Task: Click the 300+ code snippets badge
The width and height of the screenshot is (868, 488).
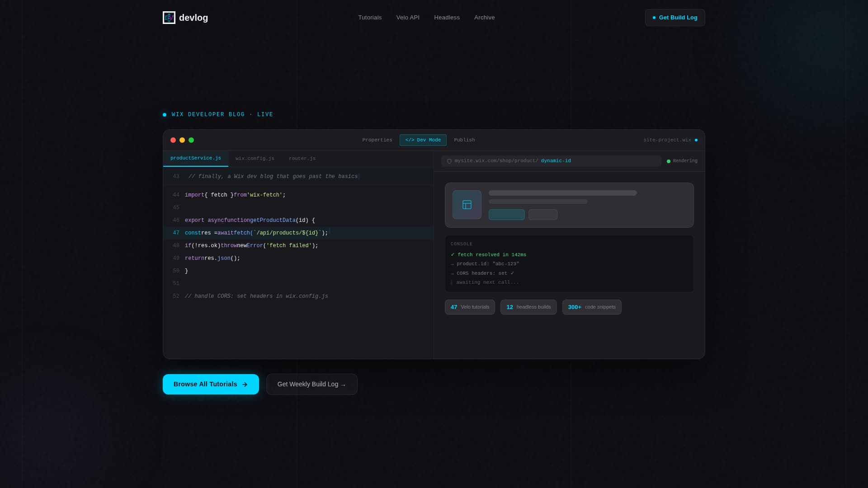Action: [x=592, y=307]
